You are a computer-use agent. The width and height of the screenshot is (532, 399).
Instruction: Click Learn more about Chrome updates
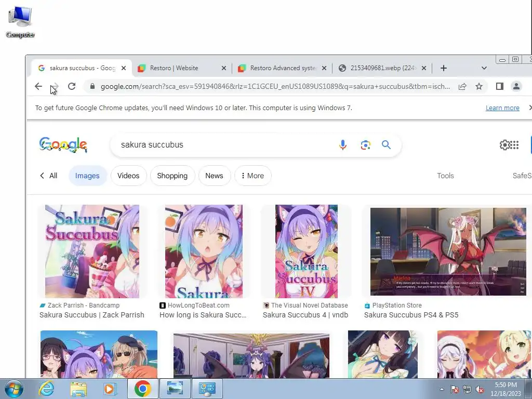tap(502, 108)
